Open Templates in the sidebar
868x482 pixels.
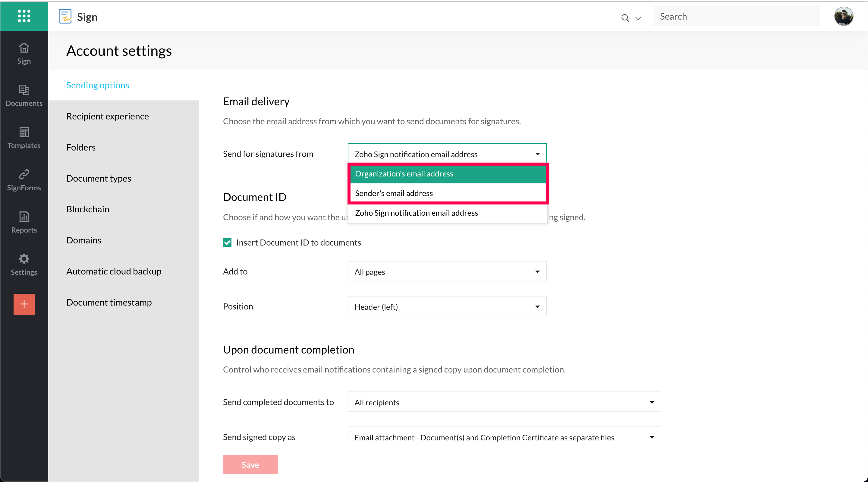click(x=24, y=138)
